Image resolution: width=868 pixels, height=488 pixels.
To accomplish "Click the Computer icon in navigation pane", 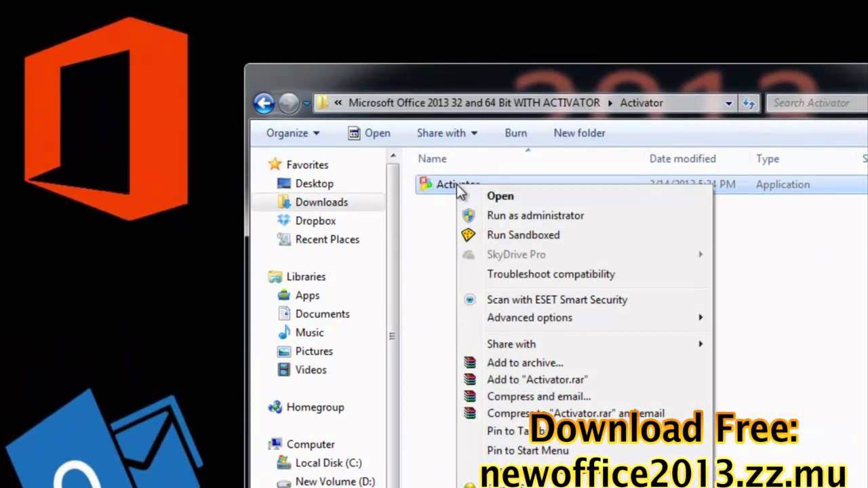I will pyautogui.click(x=275, y=445).
